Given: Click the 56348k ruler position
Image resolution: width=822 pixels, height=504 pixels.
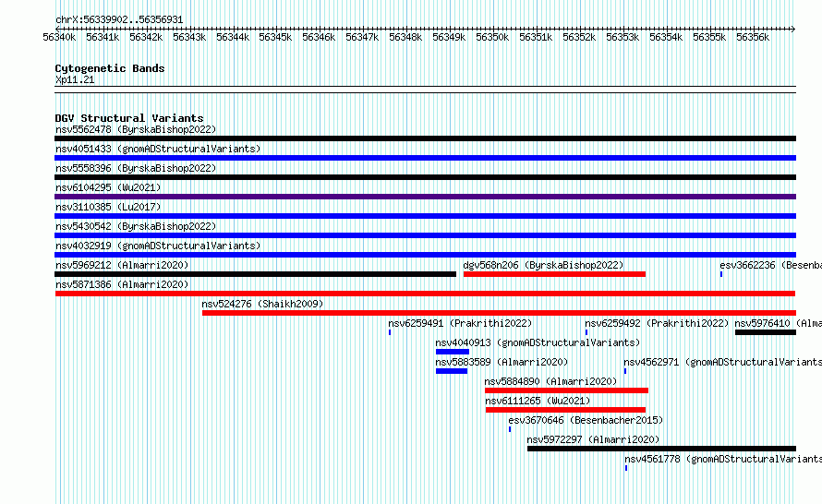Looking at the screenshot, I should click(405, 37).
